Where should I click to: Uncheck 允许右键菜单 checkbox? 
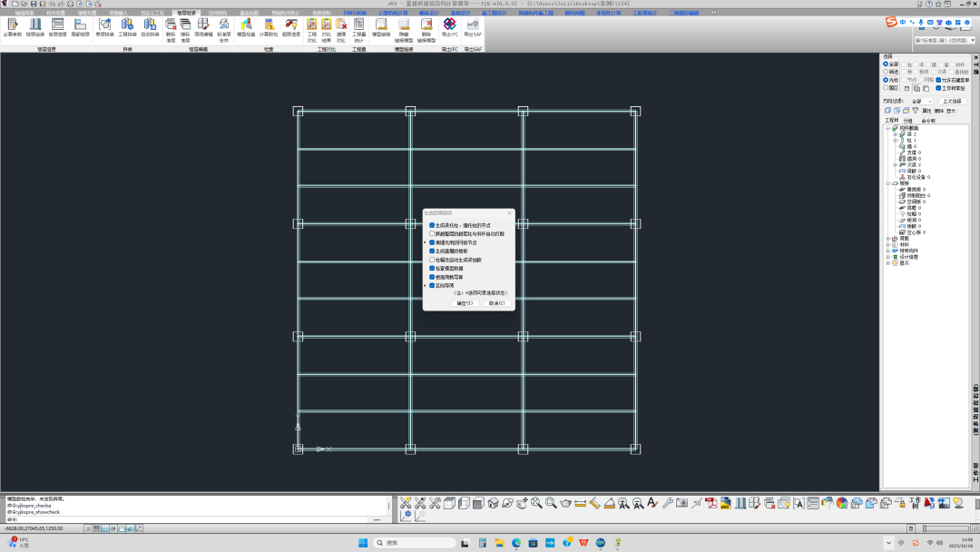939,80
